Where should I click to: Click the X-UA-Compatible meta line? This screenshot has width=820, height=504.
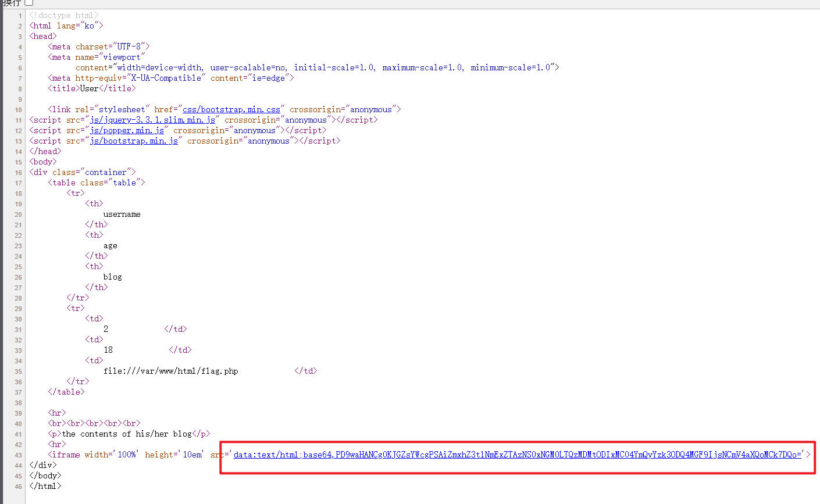point(171,78)
